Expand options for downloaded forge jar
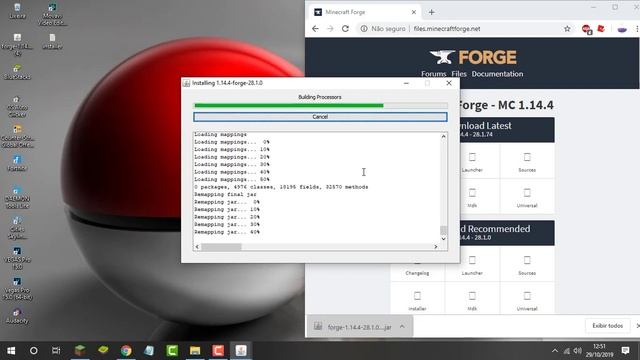Viewport: 640px width, 360px height. [x=402, y=327]
